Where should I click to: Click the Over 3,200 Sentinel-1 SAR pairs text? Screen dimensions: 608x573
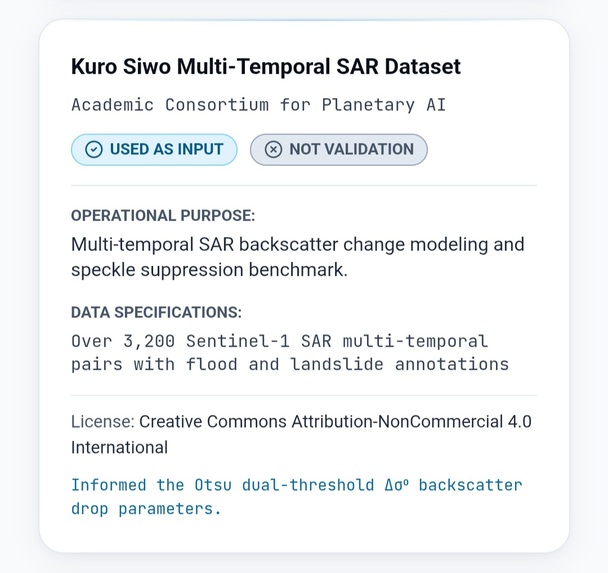click(x=290, y=353)
